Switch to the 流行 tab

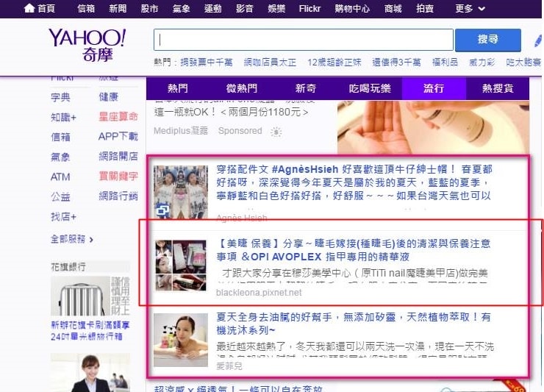pyautogui.click(x=434, y=88)
